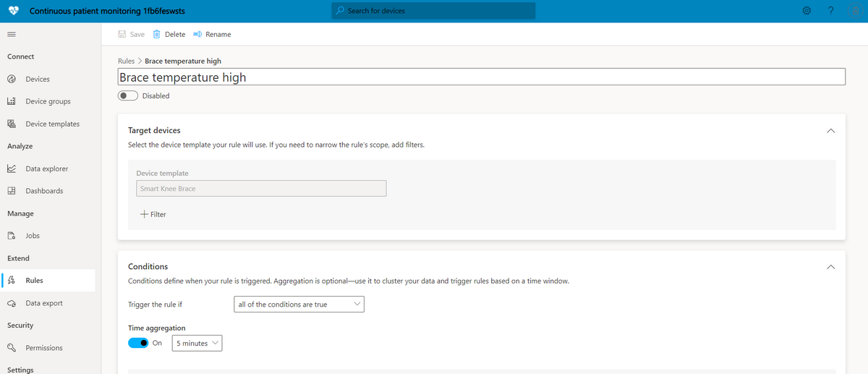Click the Device groups sidebar icon
This screenshot has width=868, height=374.
click(12, 101)
